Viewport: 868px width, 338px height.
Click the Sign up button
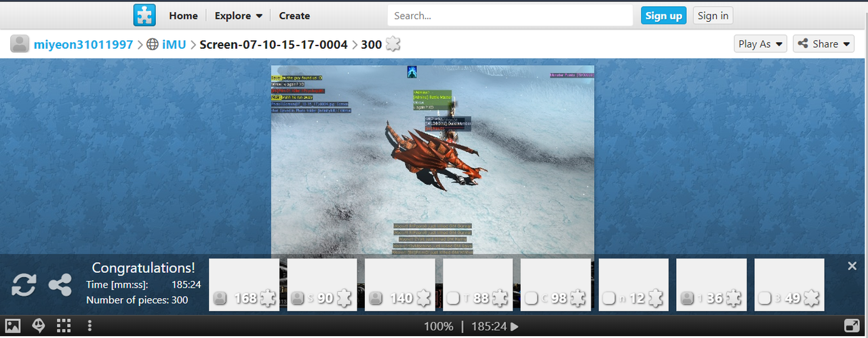pyautogui.click(x=663, y=16)
